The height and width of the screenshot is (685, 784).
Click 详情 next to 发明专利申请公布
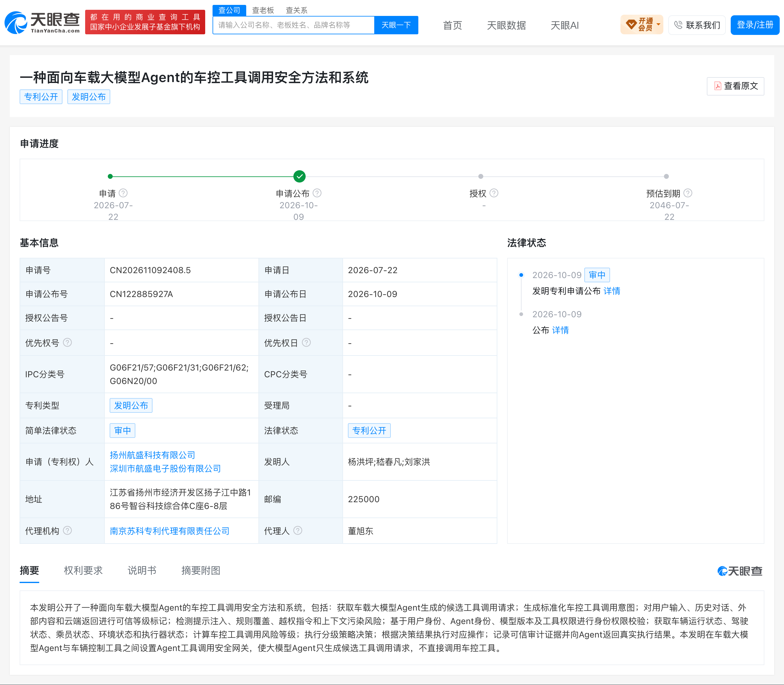612,291
